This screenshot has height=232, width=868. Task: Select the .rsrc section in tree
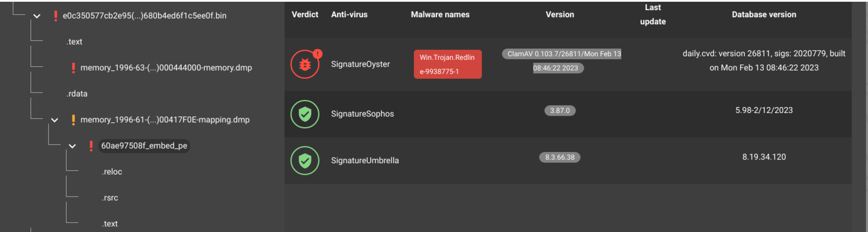[x=110, y=198]
